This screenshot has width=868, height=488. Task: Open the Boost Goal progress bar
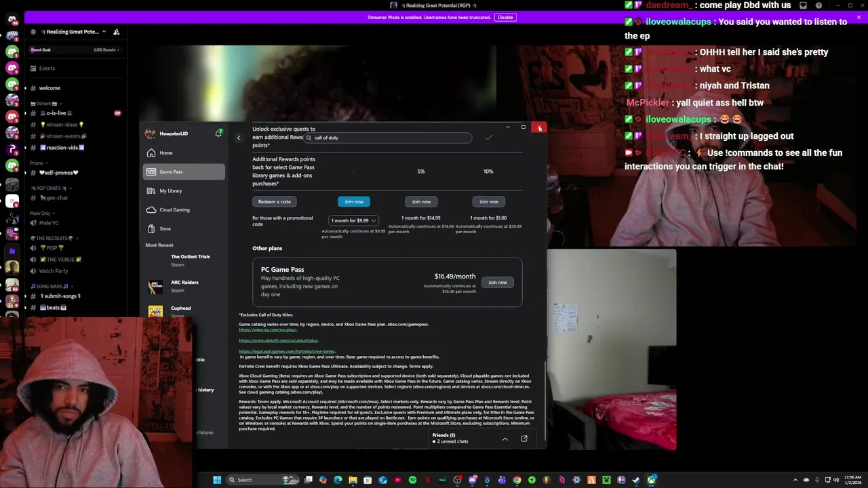coord(75,49)
